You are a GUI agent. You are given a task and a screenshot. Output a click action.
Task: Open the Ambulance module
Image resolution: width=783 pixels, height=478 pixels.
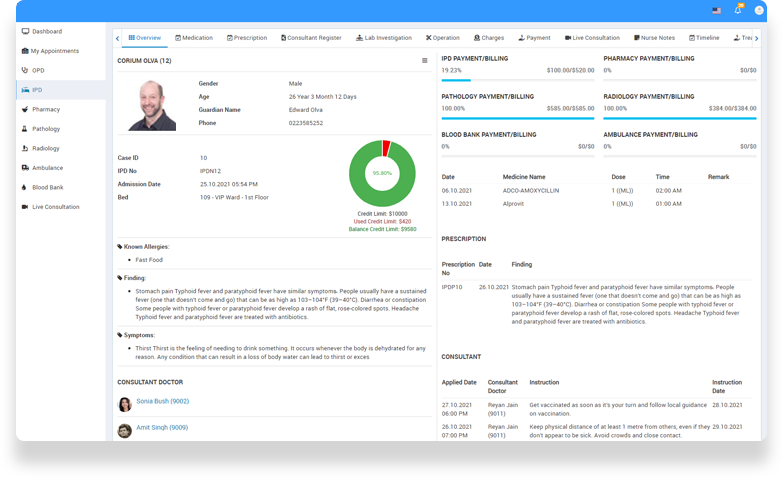coord(47,168)
